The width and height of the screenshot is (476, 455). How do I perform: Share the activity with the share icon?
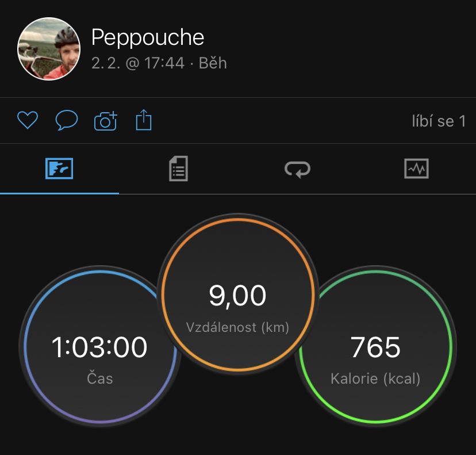pyautogui.click(x=144, y=120)
